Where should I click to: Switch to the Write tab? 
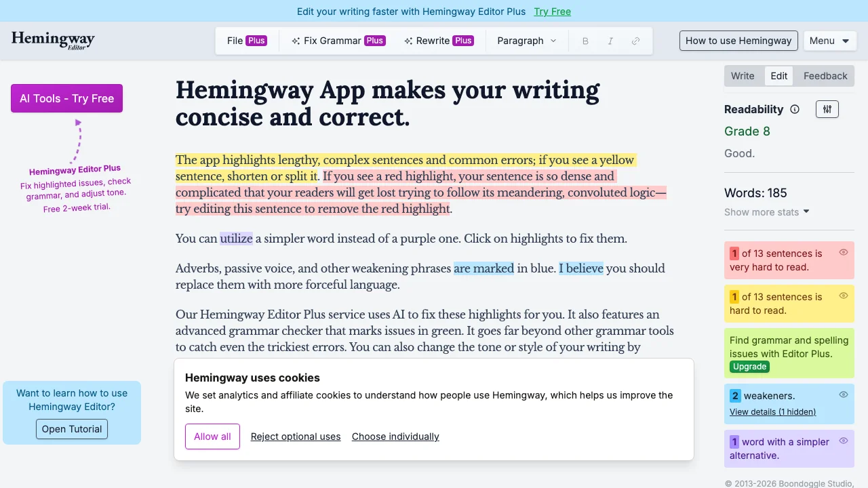743,76
